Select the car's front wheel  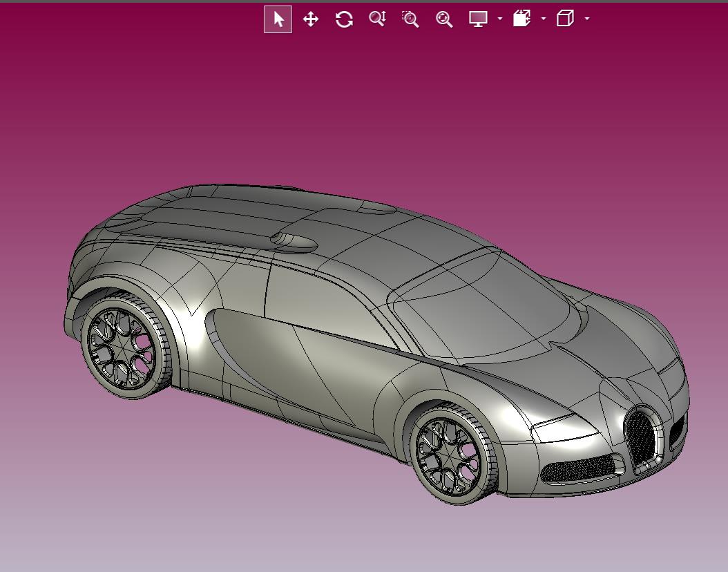453,454
